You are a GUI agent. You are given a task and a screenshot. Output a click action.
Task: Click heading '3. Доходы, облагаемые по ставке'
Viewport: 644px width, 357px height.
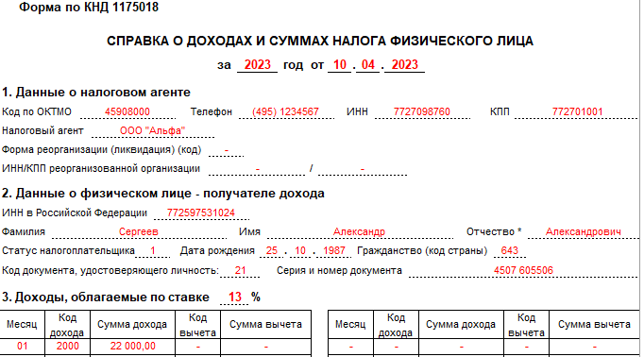point(106,297)
